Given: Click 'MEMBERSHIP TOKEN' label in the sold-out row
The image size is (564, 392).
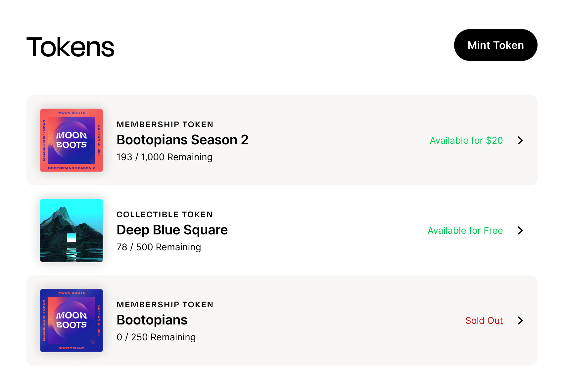Looking at the screenshot, I should coord(165,305).
